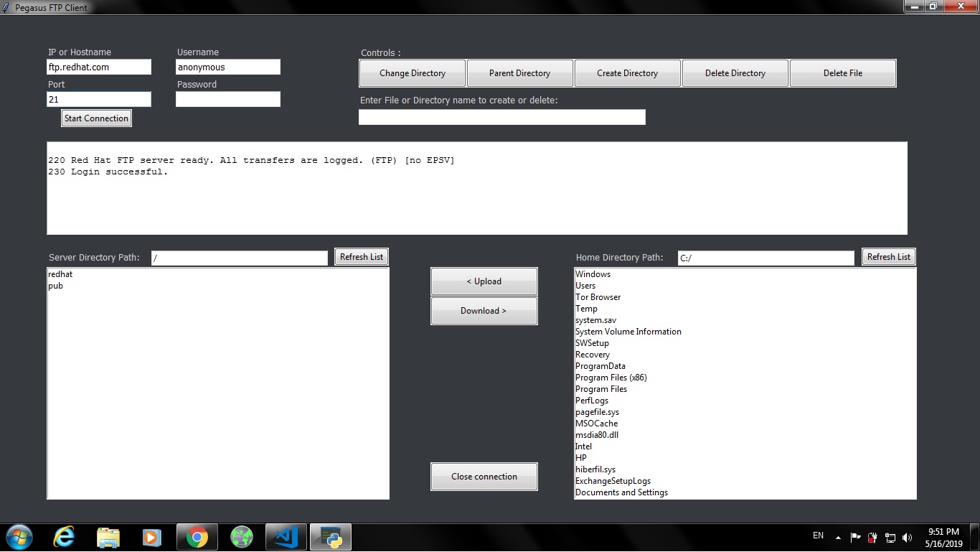This screenshot has height=552, width=980.
Task: Click the Password input field
Action: pyautogui.click(x=227, y=99)
